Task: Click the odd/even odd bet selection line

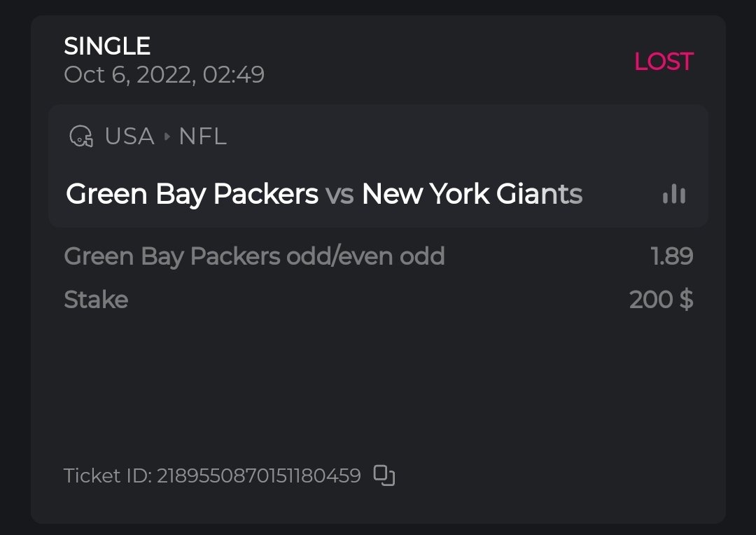Action: click(254, 256)
